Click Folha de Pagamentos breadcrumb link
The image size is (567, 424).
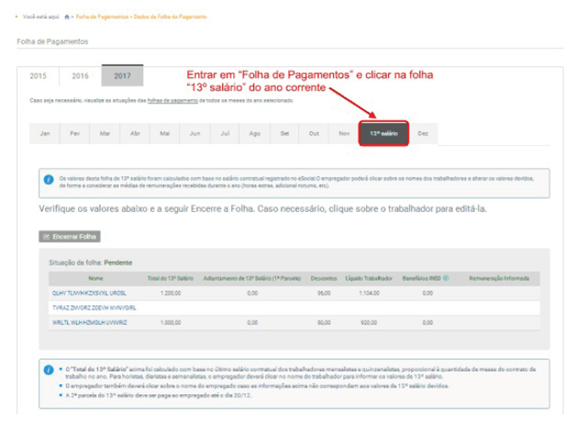point(102,17)
